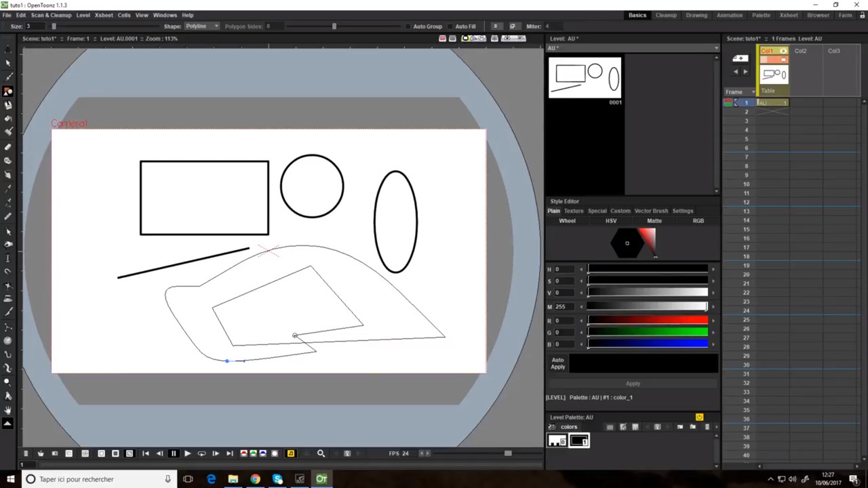Open the Scan & Cleanup menu

[x=51, y=15]
